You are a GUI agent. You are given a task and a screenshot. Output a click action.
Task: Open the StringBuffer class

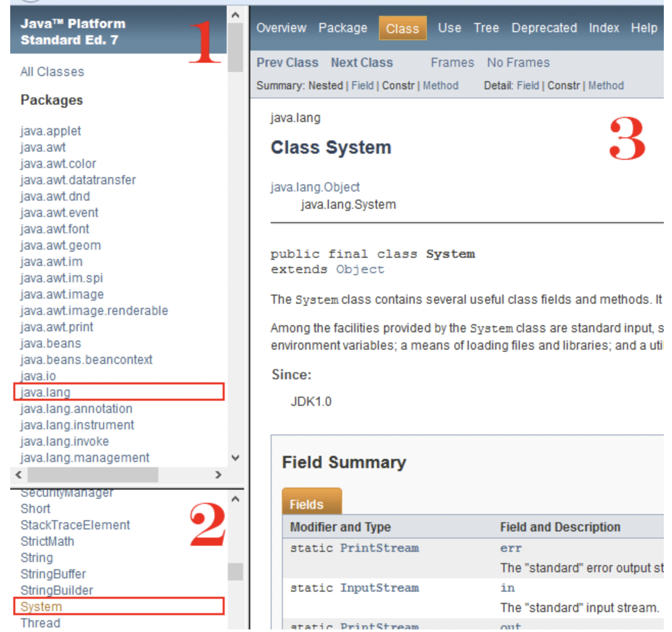coord(53,574)
